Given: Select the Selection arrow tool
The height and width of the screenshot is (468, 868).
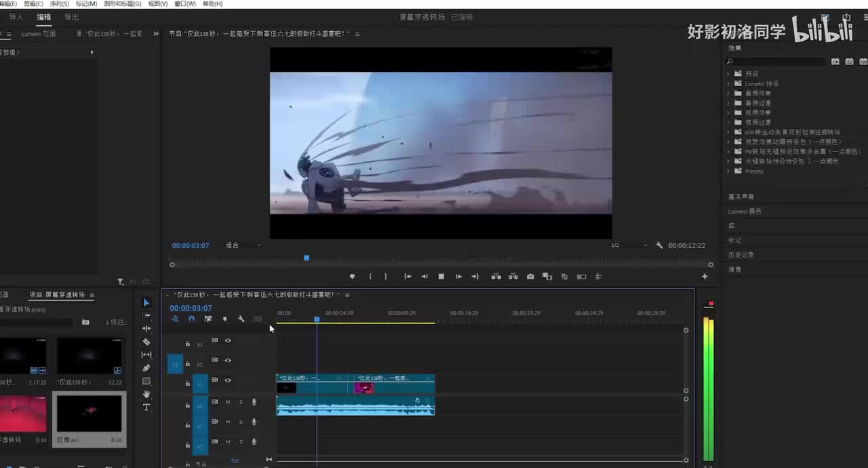Looking at the screenshot, I should pos(146,303).
